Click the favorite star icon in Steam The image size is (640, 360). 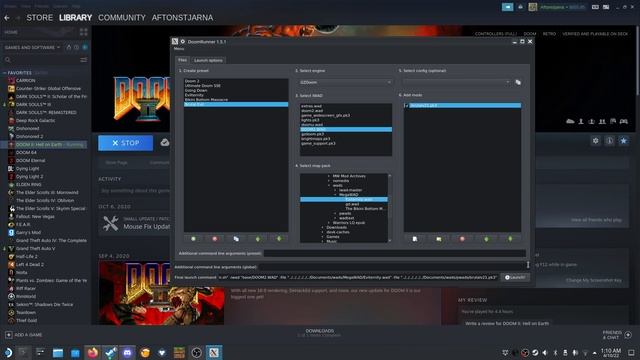click(x=623, y=141)
